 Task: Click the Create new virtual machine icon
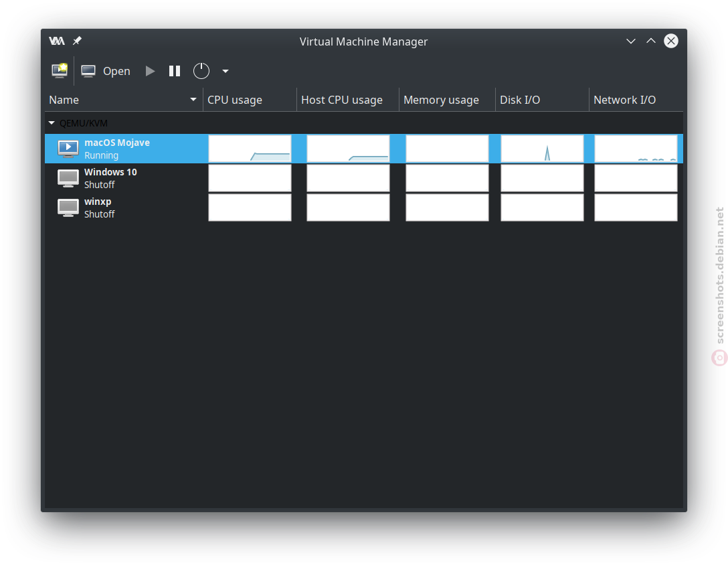click(60, 71)
